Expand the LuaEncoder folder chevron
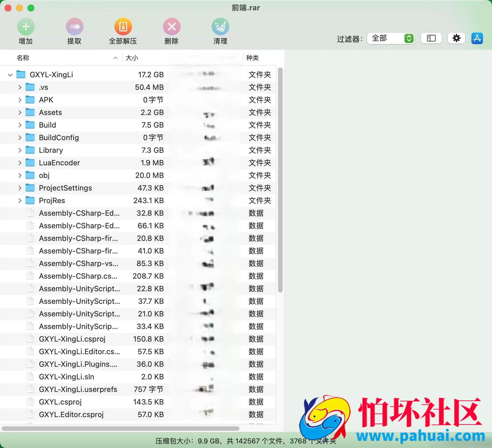The image size is (492, 448). [20, 163]
